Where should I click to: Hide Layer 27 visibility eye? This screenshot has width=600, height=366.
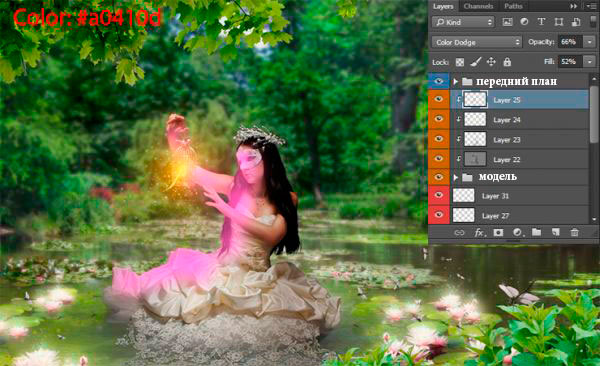[439, 215]
